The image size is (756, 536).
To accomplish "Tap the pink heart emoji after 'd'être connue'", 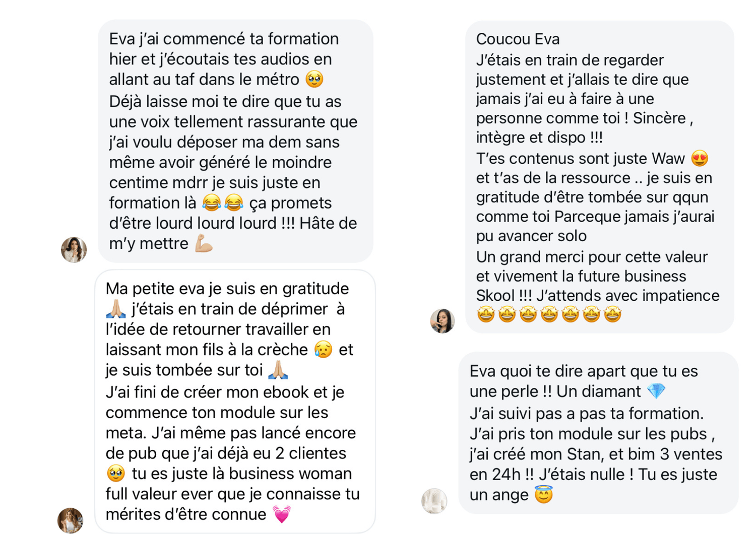I will click(x=282, y=514).
